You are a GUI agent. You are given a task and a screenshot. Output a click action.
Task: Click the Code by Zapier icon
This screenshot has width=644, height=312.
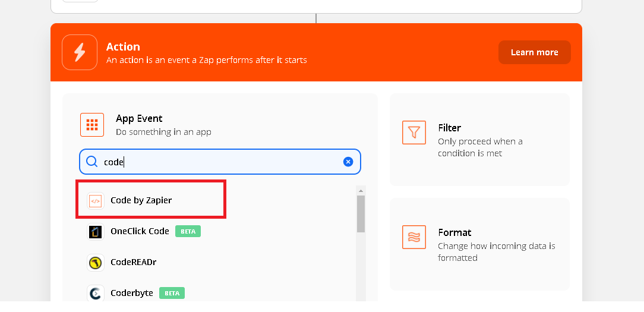pyautogui.click(x=95, y=201)
